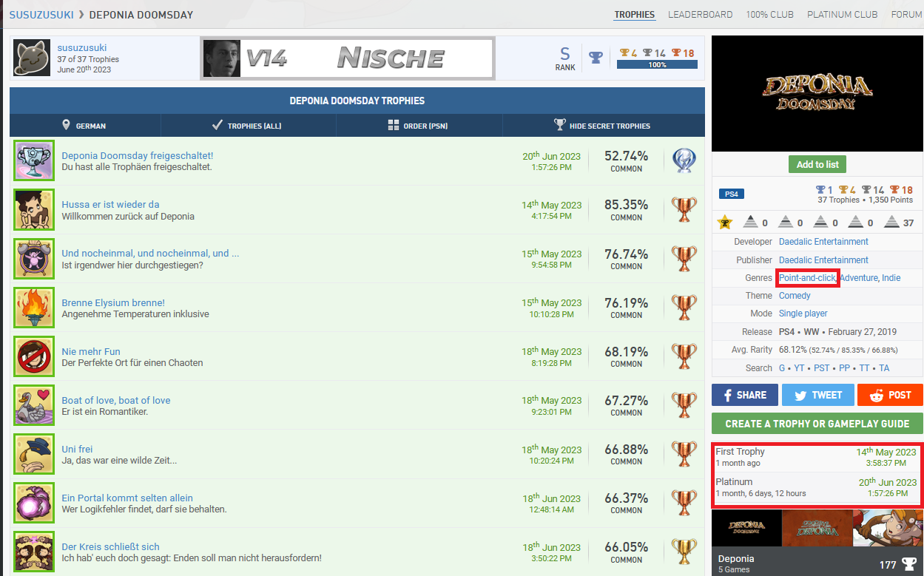This screenshot has height=576, width=924.
Task: Open the Comedy theme link
Action: tap(795, 296)
